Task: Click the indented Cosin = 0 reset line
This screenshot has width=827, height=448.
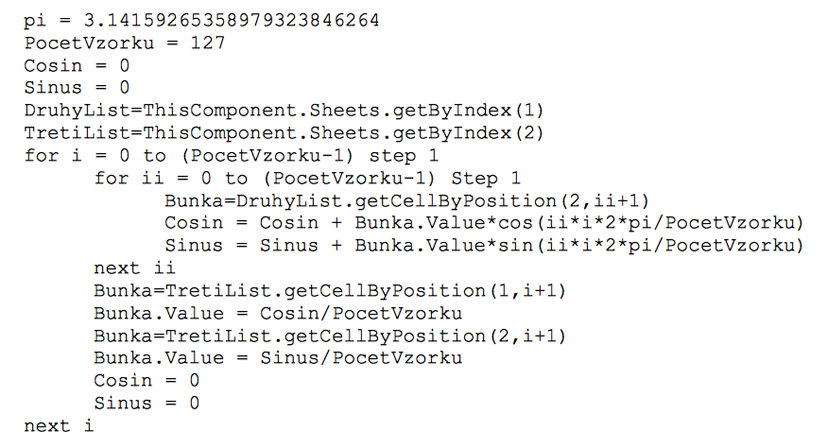Action: tap(147, 381)
